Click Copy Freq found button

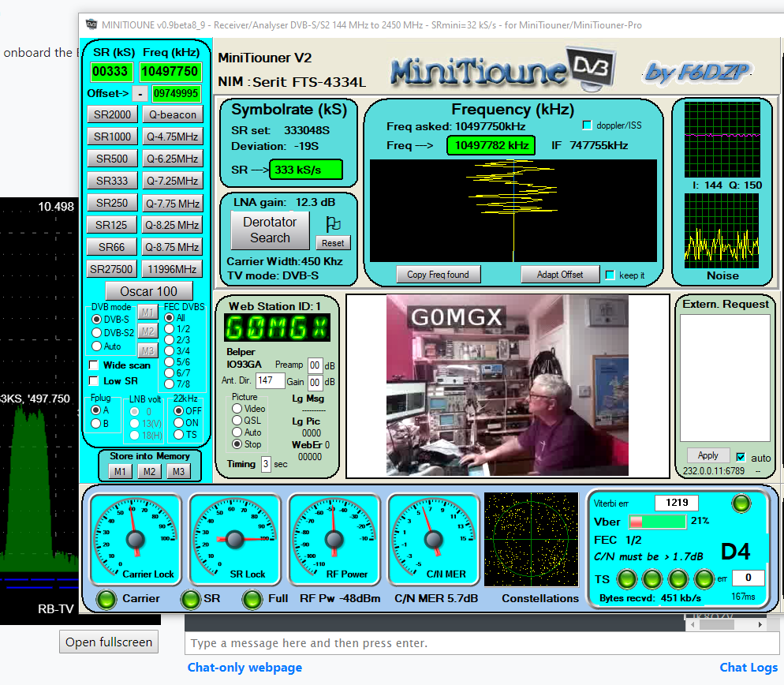click(438, 274)
